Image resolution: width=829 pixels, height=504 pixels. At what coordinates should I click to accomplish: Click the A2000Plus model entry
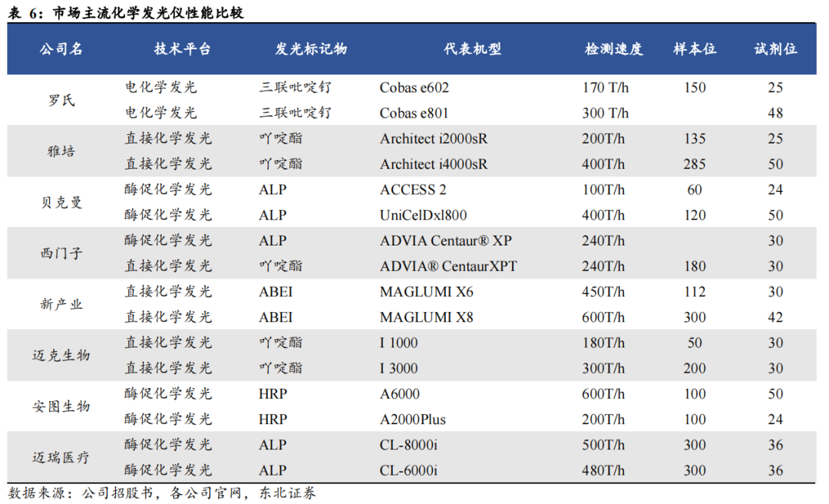click(412, 420)
